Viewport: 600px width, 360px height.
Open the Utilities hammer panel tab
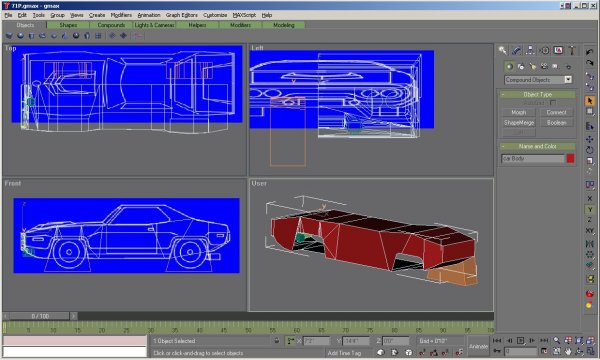pyautogui.click(x=572, y=50)
